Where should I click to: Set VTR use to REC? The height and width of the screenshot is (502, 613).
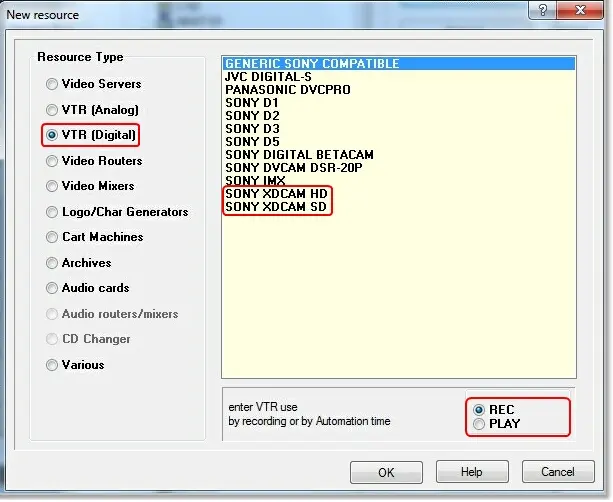pos(480,410)
